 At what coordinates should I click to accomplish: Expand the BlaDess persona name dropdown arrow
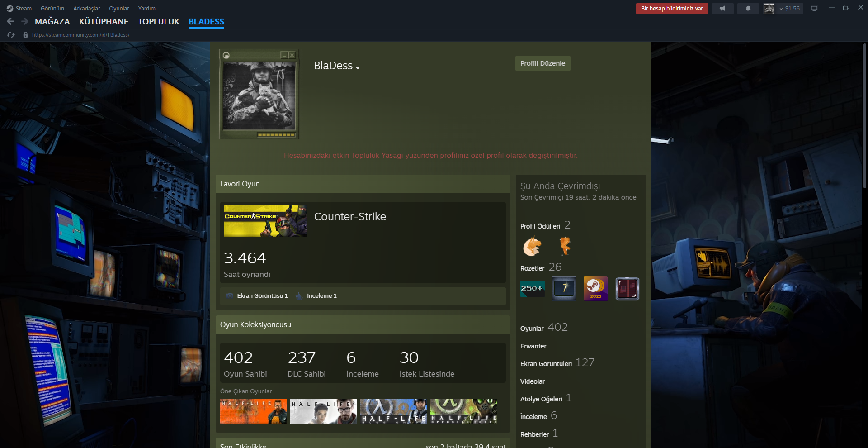[358, 68]
